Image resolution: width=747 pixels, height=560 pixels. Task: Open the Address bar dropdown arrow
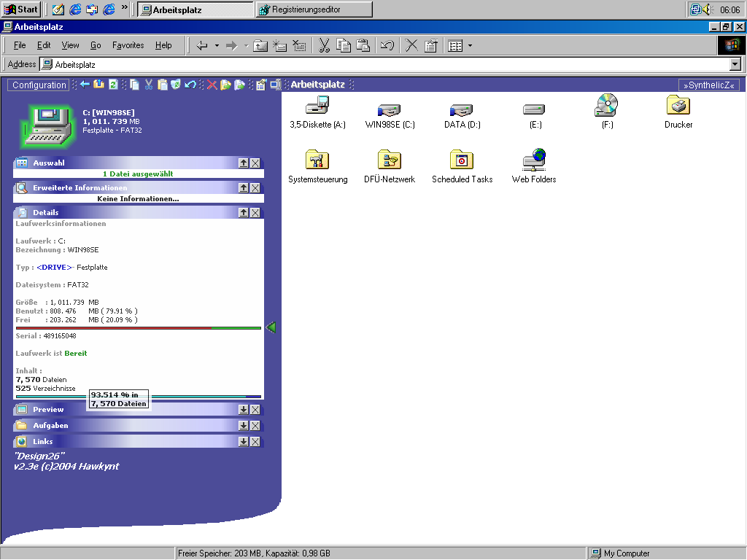[x=735, y=64]
